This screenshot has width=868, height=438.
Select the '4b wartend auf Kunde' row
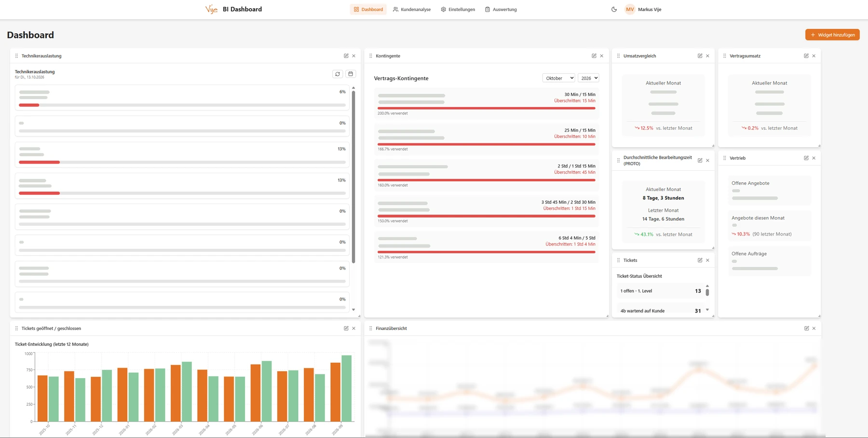(x=660, y=309)
